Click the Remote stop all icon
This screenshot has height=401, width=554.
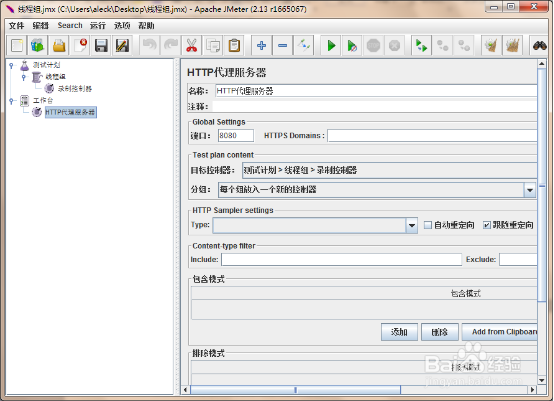tap(443, 46)
